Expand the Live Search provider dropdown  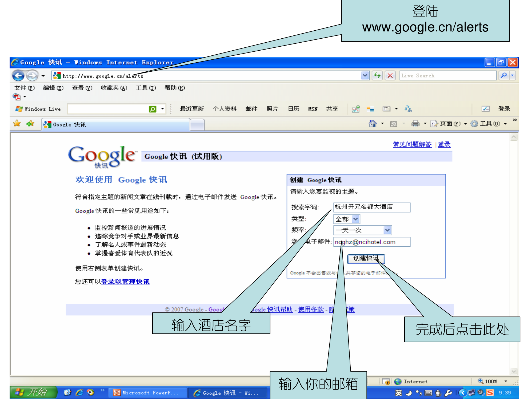pos(512,76)
